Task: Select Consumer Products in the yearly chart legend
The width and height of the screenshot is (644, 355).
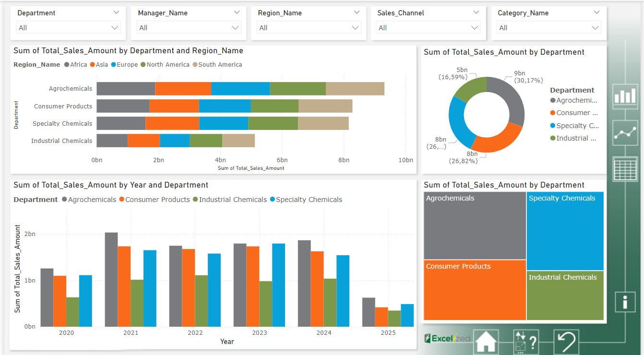Action: [155, 200]
